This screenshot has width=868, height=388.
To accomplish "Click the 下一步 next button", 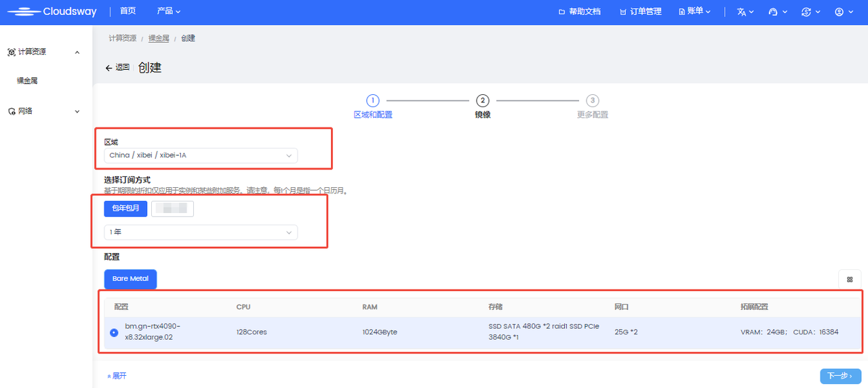I will 840,376.
